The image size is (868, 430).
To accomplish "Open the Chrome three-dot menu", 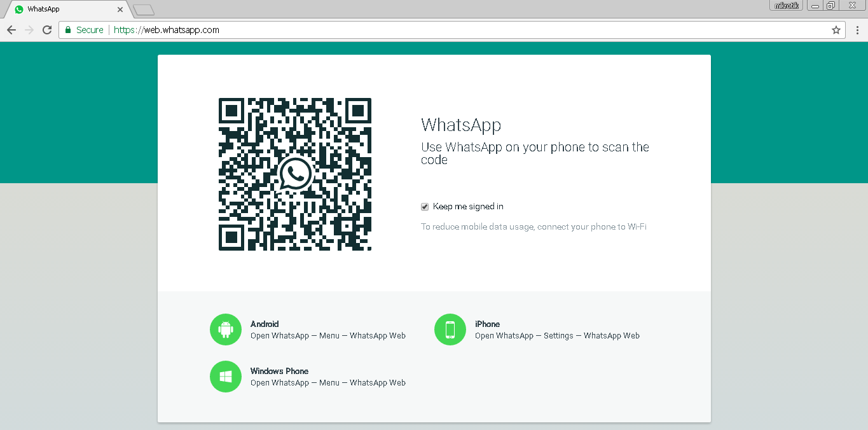I will pos(857,30).
